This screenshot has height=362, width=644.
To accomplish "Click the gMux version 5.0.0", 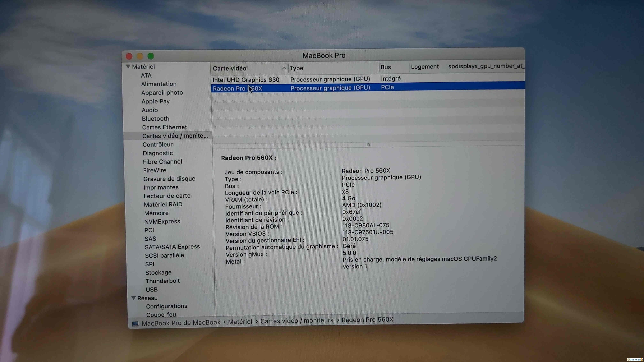I will [x=349, y=253].
